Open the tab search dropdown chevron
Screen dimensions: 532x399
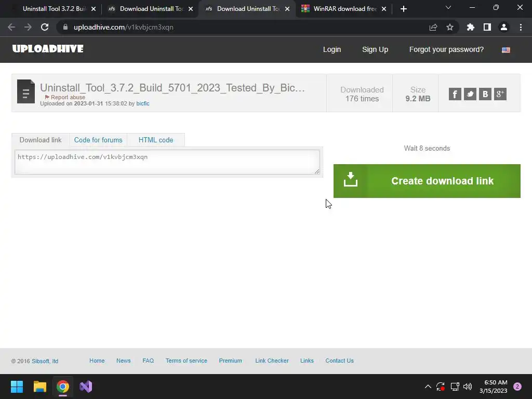(x=448, y=7)
